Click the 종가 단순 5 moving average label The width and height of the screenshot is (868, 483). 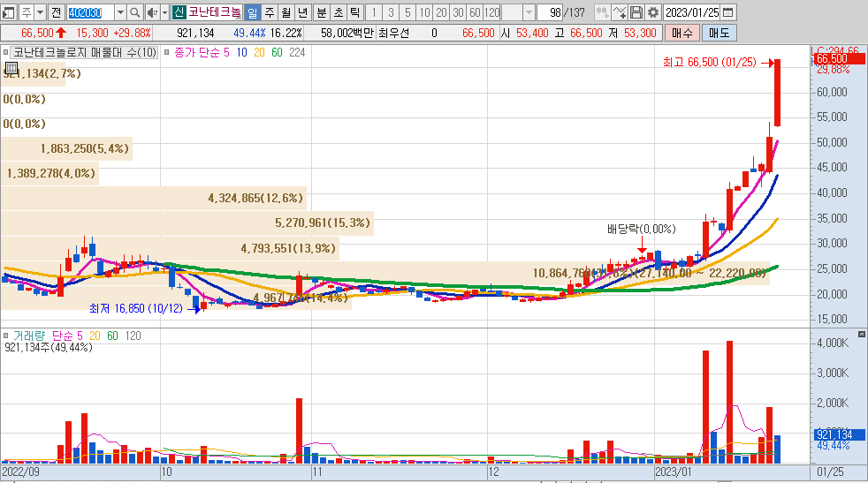202,53
